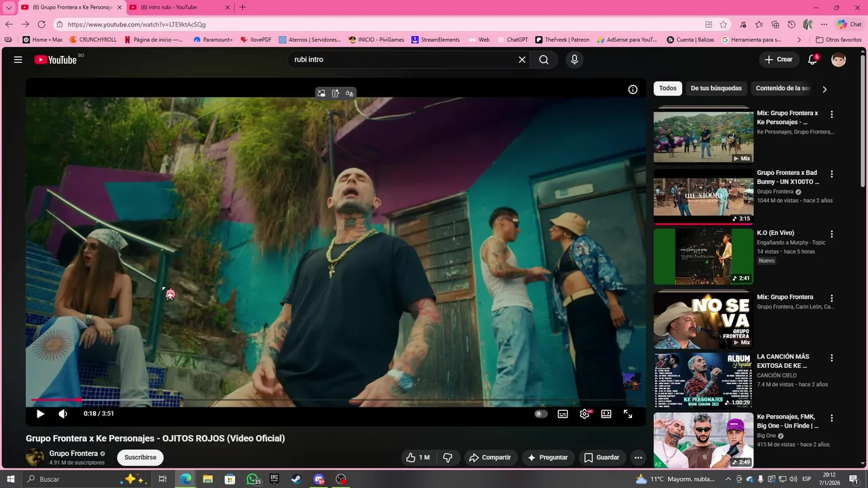Open Grupo Frontera channel name
Viewport: 868px width, 488px height.
pos(73,453)
